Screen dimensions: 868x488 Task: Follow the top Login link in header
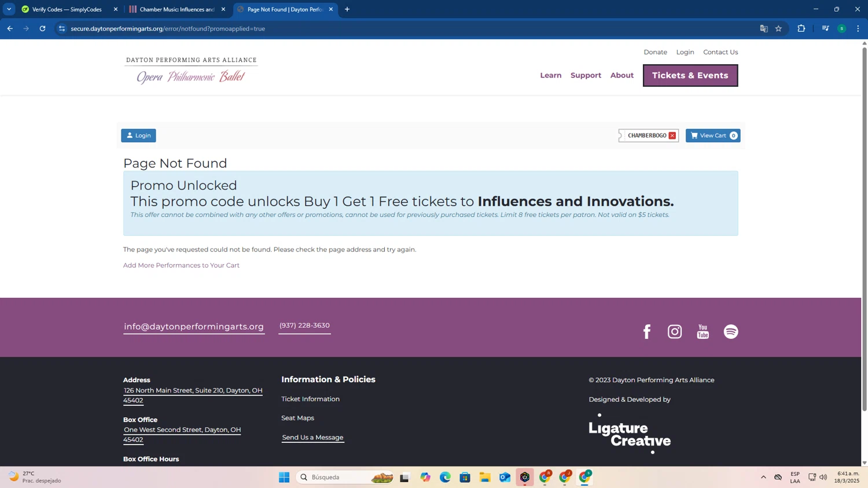point(685,52)
